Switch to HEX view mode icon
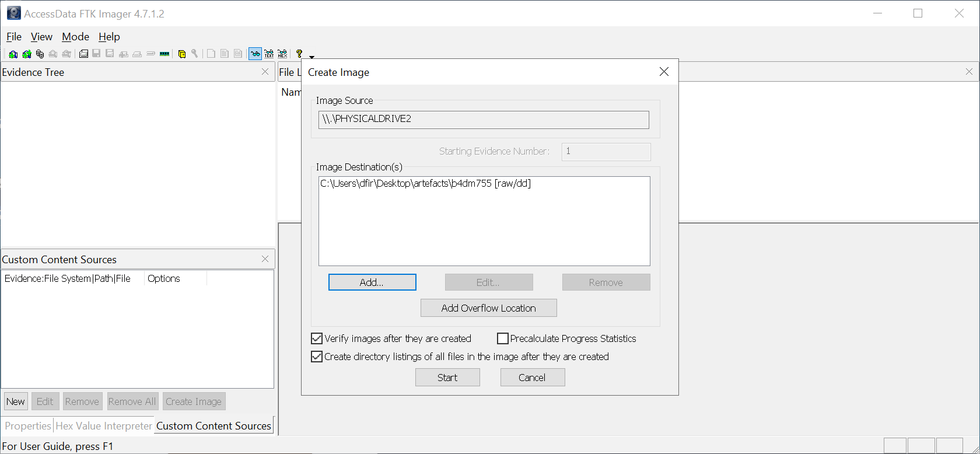This screenshot has width=980, height=454. [282, 54]
